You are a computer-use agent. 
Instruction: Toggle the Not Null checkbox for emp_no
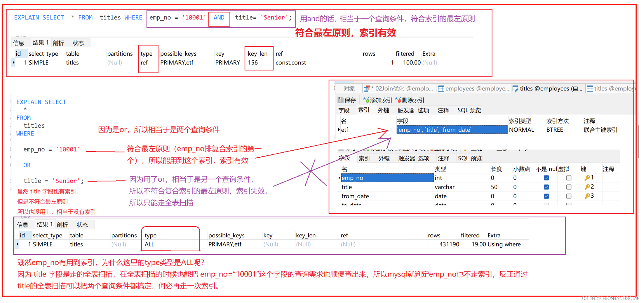[x=546, y=178]
